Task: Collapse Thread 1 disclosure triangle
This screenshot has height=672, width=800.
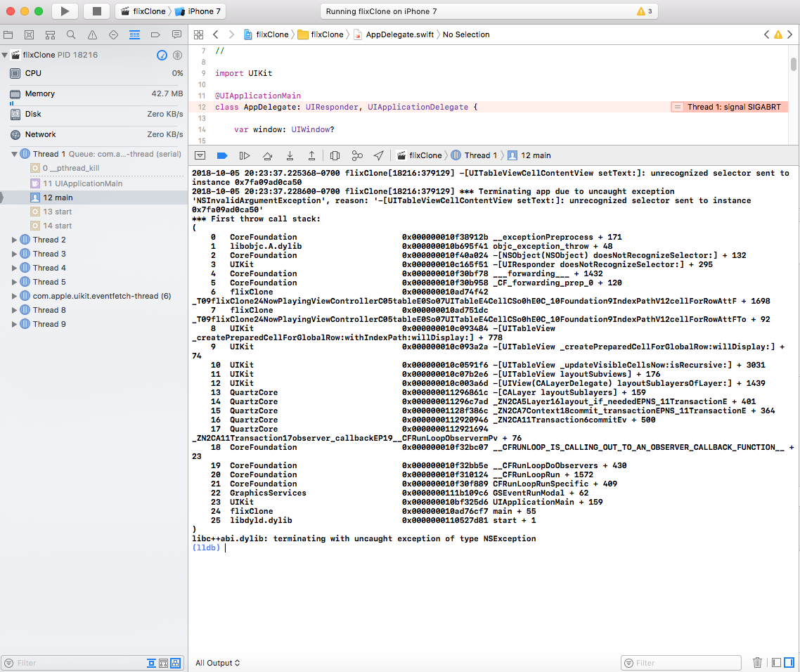Action: [14, 154]
